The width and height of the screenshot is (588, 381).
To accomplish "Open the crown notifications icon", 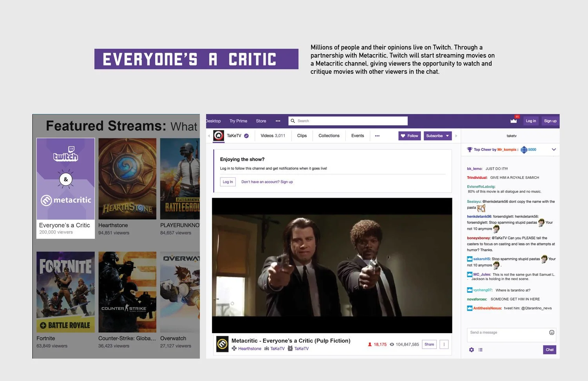I will [514, 122].
